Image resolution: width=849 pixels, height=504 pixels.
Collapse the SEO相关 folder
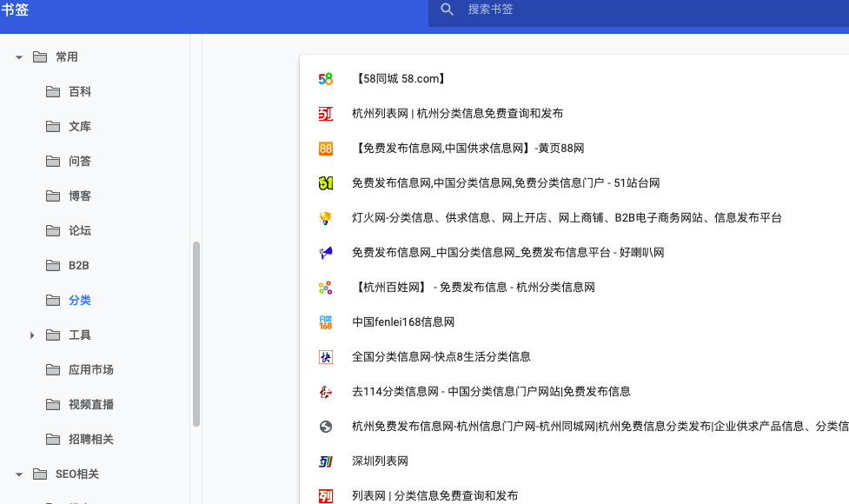(x=19, y=474)
